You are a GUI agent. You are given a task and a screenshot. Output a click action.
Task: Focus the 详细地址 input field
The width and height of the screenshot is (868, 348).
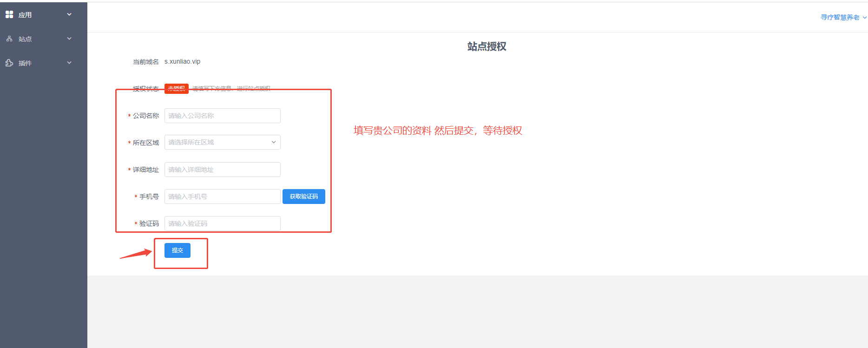point(222,170)
